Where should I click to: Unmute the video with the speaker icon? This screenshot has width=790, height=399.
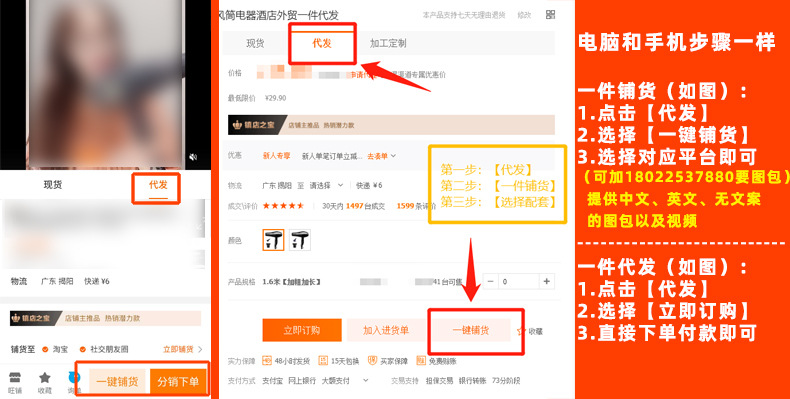pos(193,157)
